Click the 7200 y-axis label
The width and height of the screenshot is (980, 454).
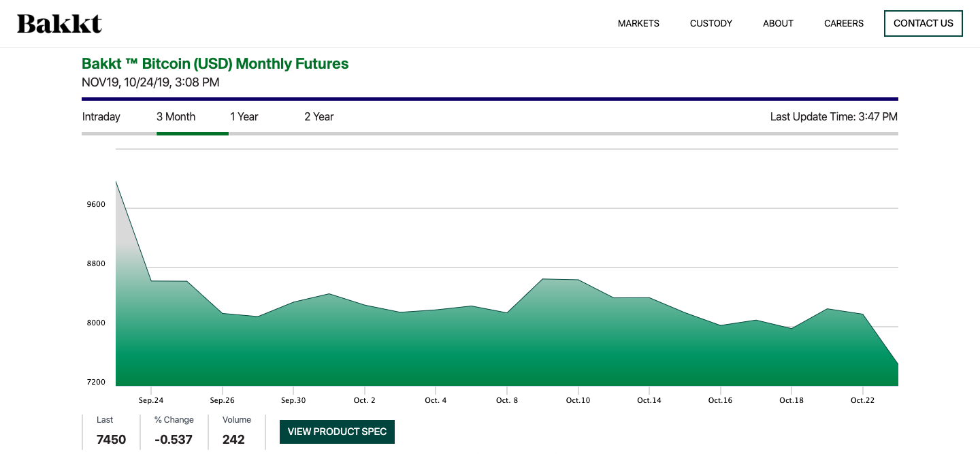point(96,382)
